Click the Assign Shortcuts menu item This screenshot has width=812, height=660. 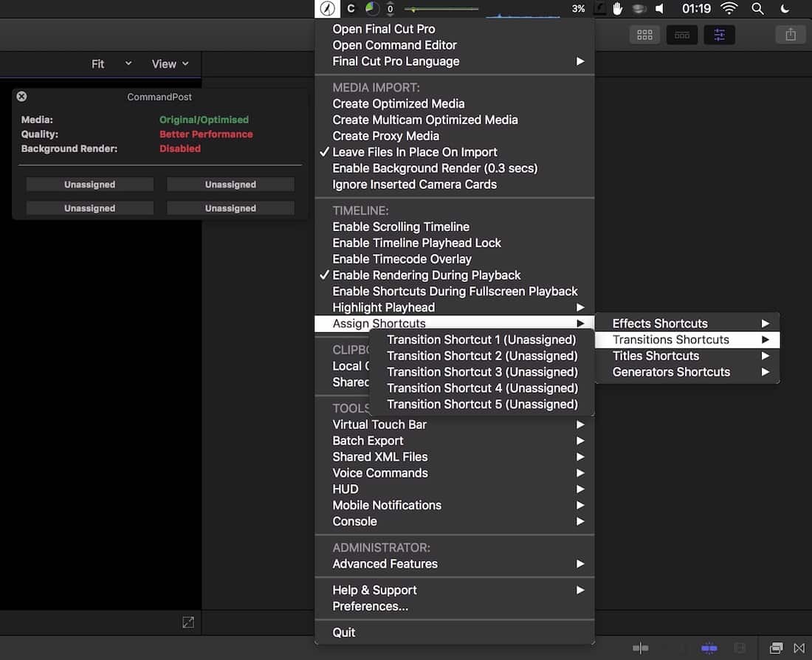tap(455, 323)
